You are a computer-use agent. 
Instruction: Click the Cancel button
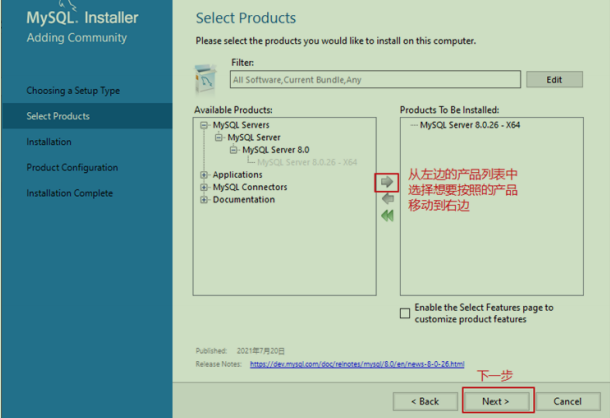(x=568, y=401)
